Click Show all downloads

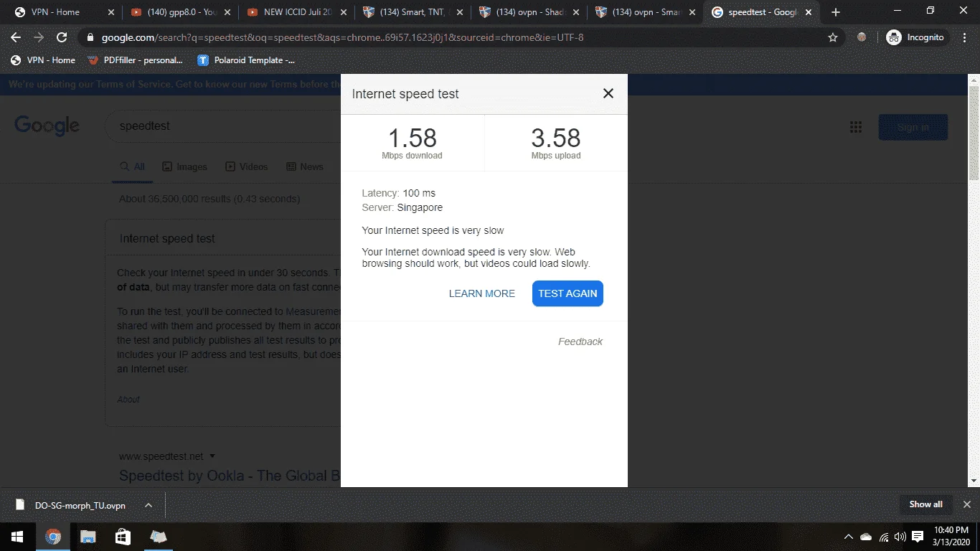(x=925, y=504)
